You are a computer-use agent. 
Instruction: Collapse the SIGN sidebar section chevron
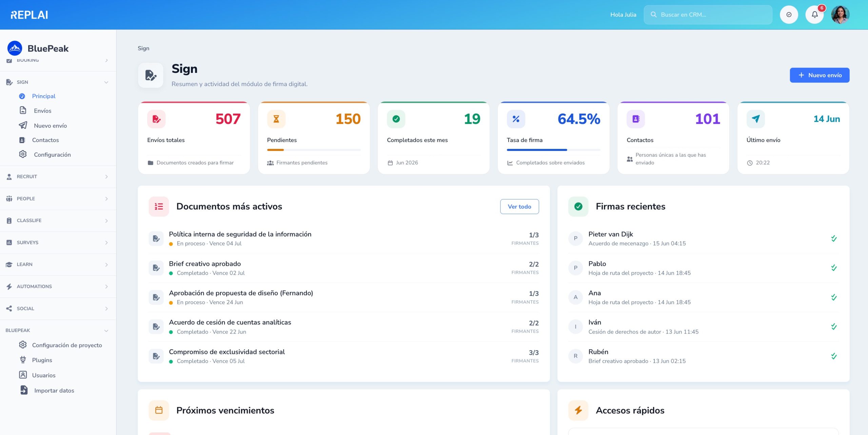tap(106, 82)
